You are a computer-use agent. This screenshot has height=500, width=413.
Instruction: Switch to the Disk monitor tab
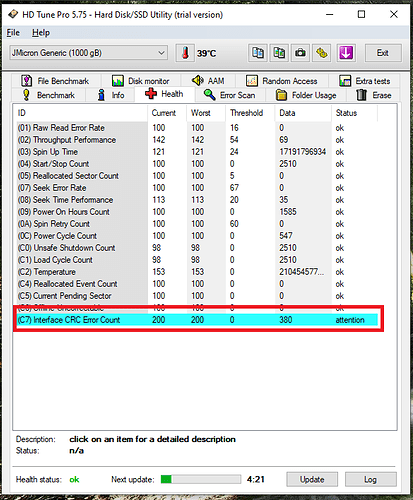(x=140, y=81)
